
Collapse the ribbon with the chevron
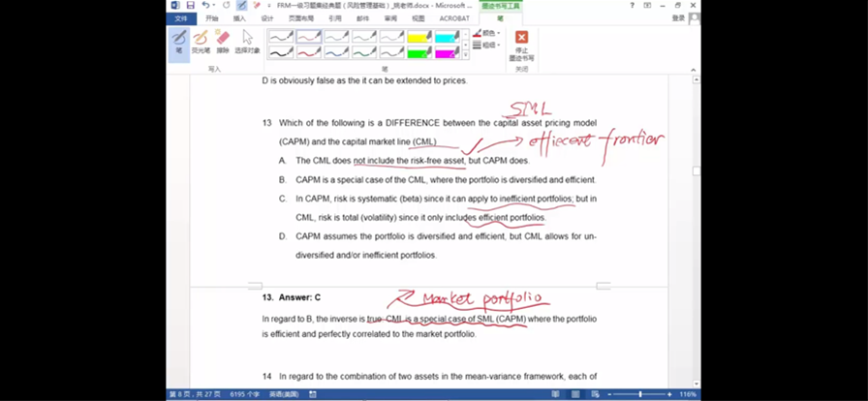pyautogui.click(x=693, y=70)
